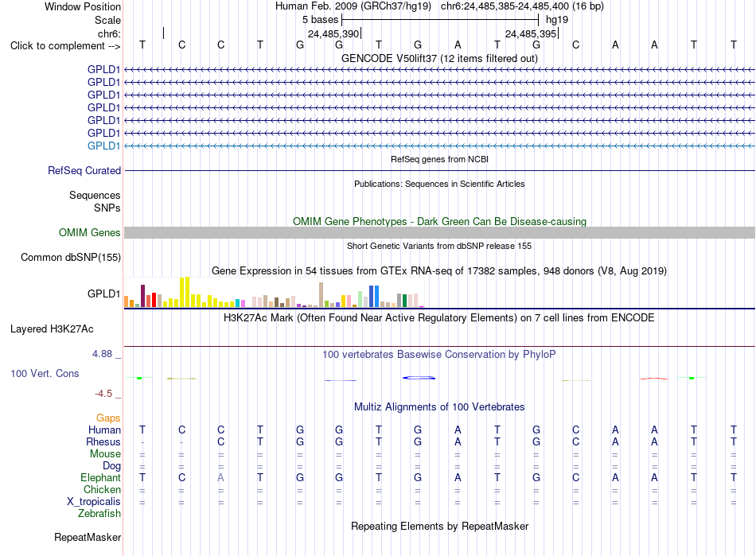Open the GENCODE V50lift37 track title
Screen dimensions: 756x556
coord(439,58)
